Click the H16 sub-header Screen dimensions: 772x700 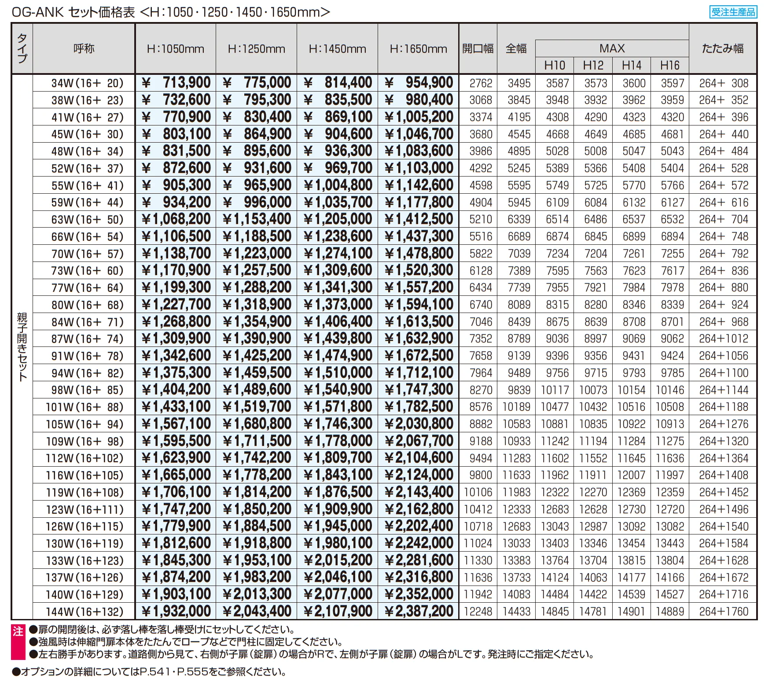670,65
